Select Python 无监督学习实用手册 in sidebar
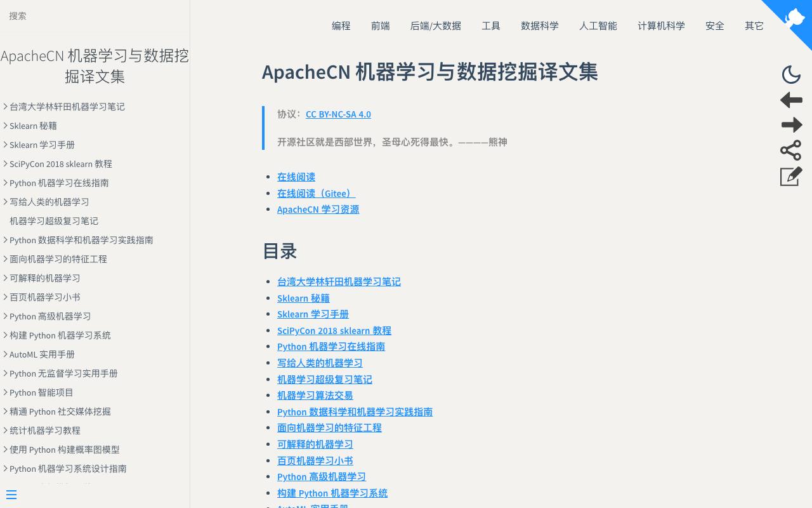Image resolution: width=812 pixels, height=508 pixels. point(63,373)
